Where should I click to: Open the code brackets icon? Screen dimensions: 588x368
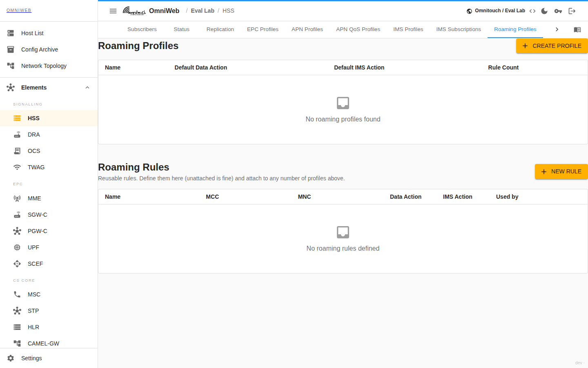pyautogui.click(x=532, y=11)
